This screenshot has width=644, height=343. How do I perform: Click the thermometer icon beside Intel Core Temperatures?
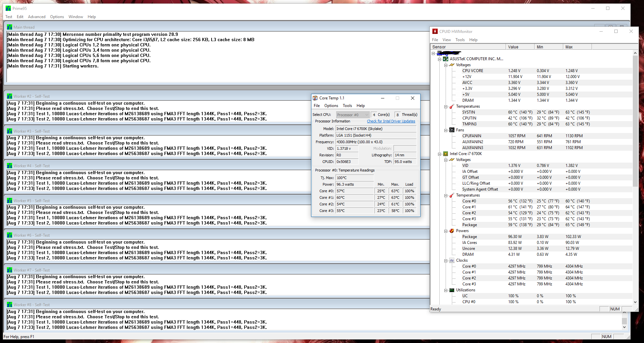click(x=452, y=195)
